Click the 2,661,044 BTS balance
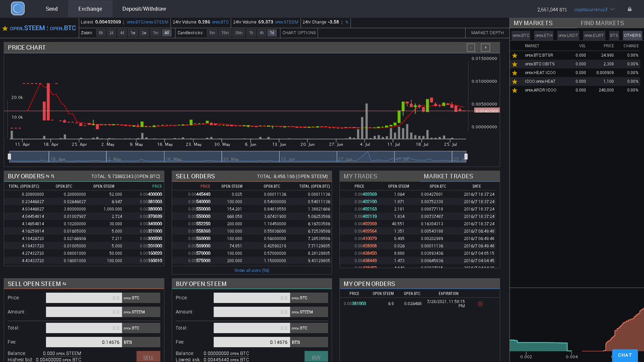The image size is (644, 362). coord(552,9)
